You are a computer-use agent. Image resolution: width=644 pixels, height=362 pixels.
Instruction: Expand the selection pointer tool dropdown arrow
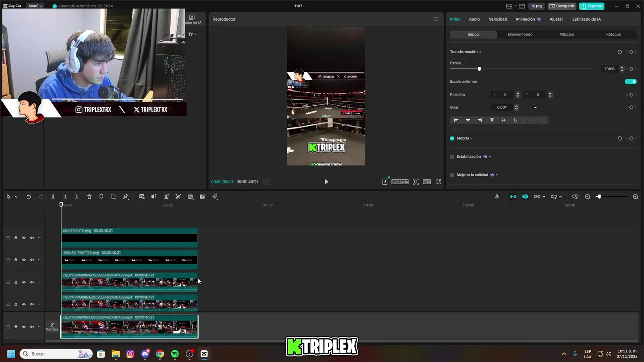click(x=16, y=197)
